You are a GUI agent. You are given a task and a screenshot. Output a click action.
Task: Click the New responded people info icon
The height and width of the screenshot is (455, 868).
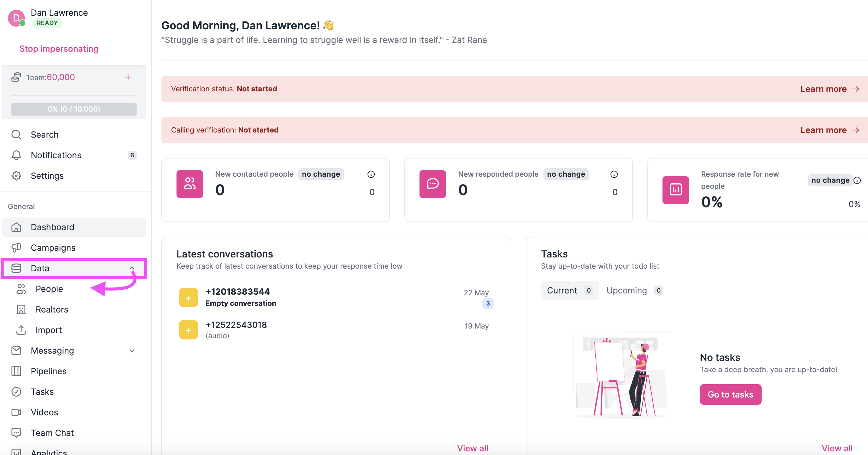pos(614,174)
